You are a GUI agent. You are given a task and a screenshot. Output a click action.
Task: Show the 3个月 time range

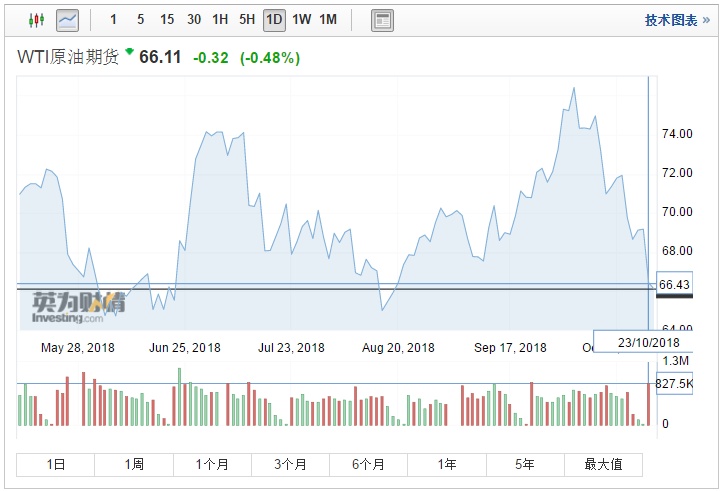pos(290,464)
